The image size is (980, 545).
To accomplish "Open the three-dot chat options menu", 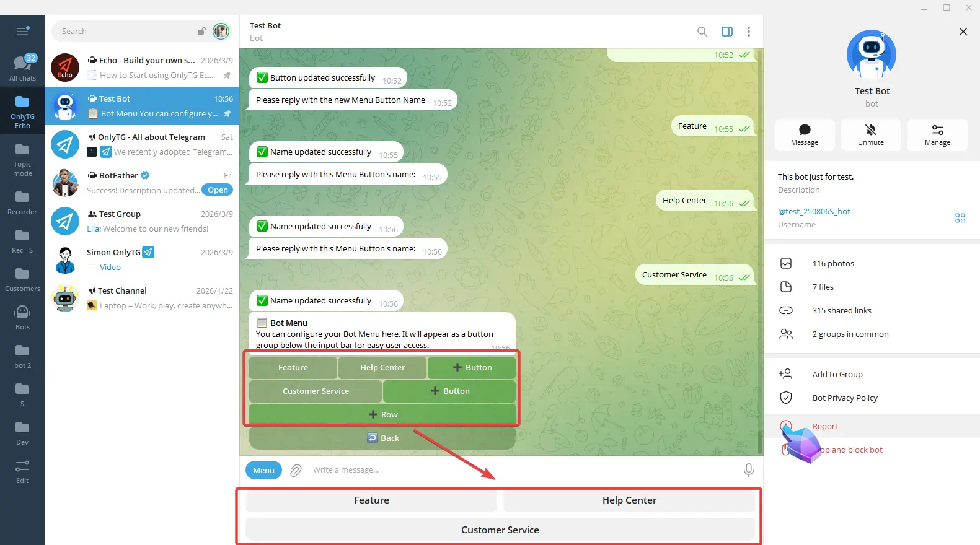I will tap(748, 32).
